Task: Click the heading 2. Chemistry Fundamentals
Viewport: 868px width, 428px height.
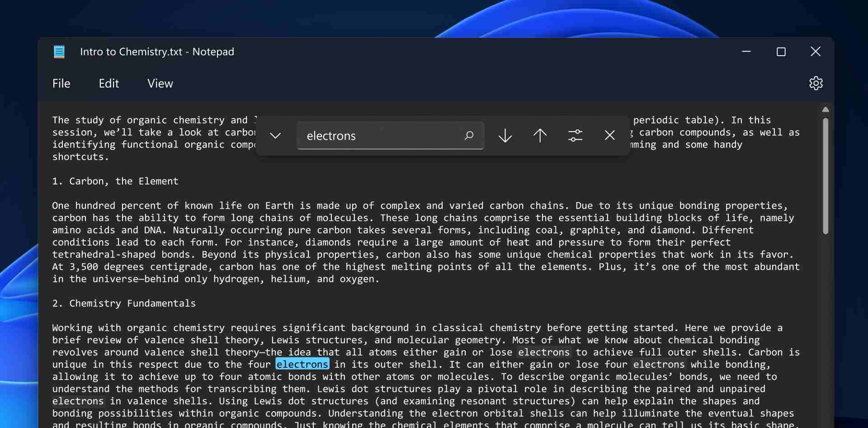Action: coord(123,303)
